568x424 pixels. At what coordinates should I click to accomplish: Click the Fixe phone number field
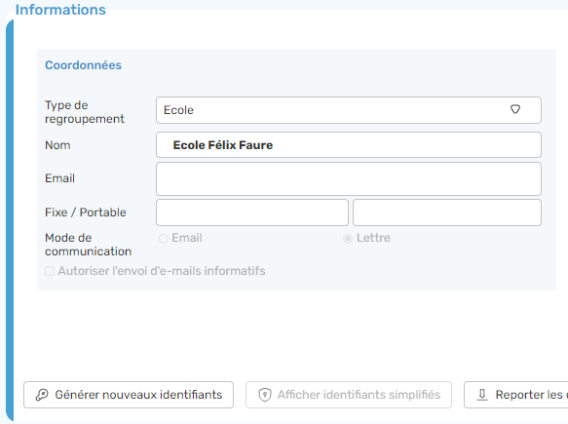(x=252, y=212)
